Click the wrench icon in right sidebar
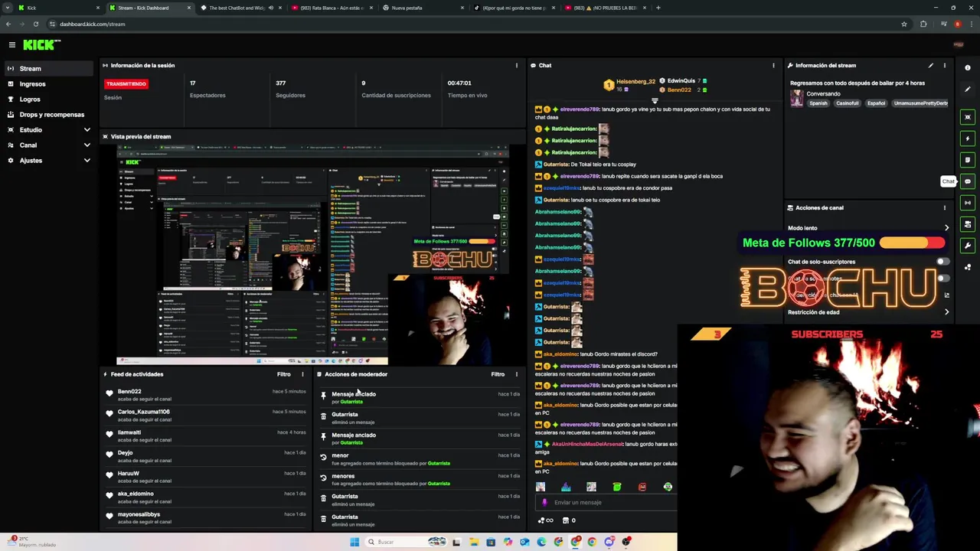 click(968, 246)
